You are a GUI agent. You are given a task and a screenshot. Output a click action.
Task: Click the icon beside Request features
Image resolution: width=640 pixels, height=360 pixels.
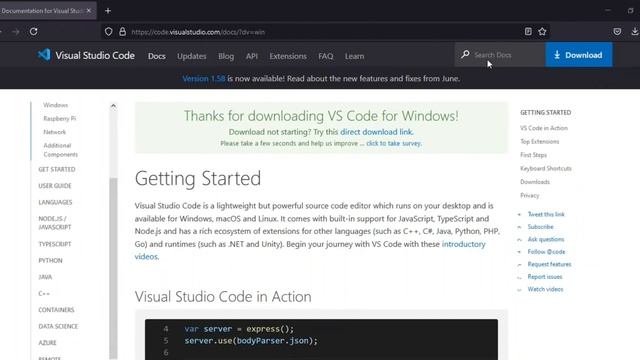point(519,264)
